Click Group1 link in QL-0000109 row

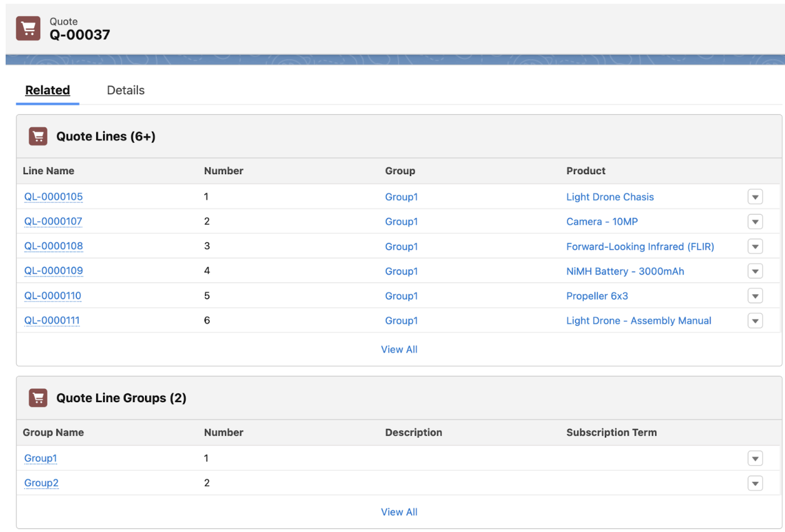coord(401,271)
